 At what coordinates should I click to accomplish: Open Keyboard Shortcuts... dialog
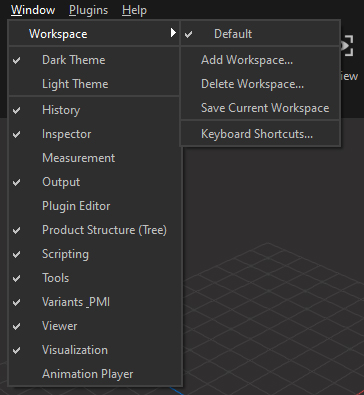pos(260,134)
